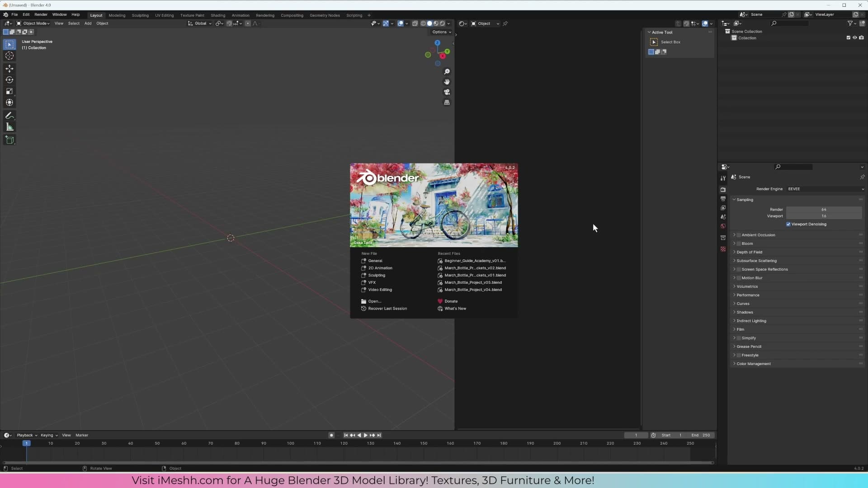The height and width of the screenshot is (488, 868).
Task: Toggle Freestyle checkbox
Action: click(739, 355)
